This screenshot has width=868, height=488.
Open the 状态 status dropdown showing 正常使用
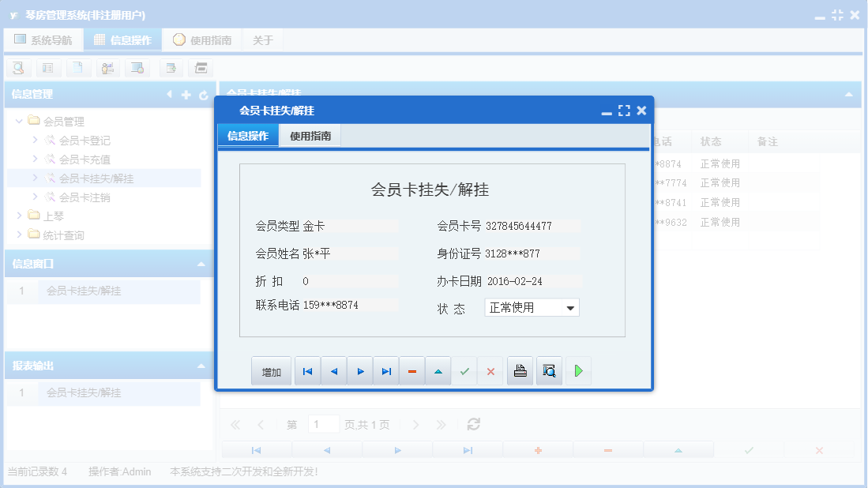pyautogui.click(x=572, y=307)
